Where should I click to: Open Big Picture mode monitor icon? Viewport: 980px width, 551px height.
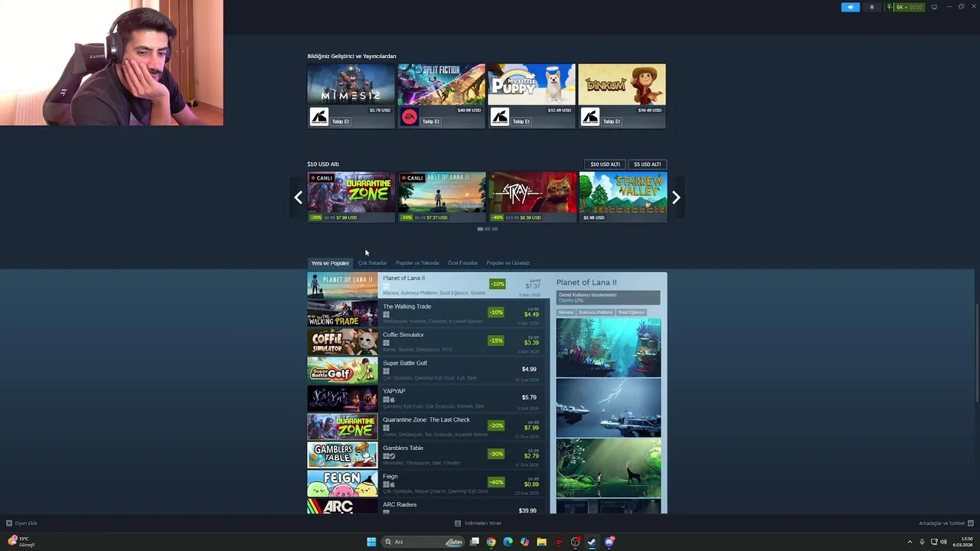pyautogui.click(x=934, y=7)
